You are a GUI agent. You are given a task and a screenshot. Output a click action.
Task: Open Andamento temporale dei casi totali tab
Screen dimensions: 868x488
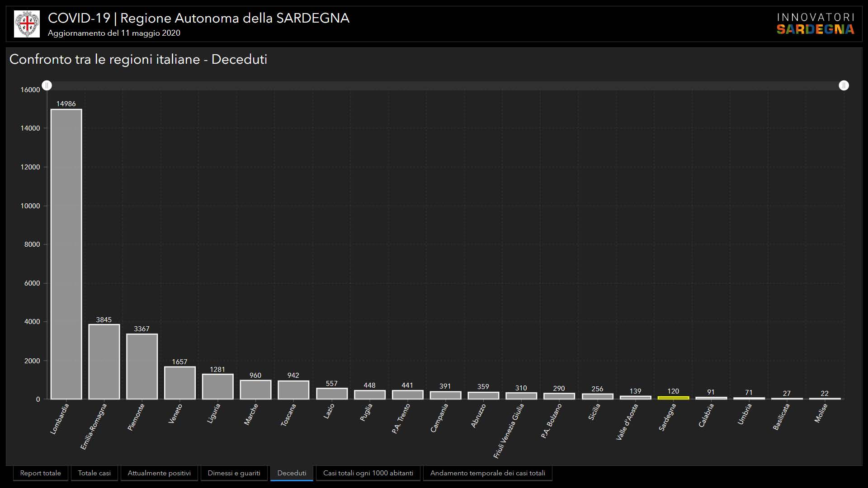click(487, 473)
